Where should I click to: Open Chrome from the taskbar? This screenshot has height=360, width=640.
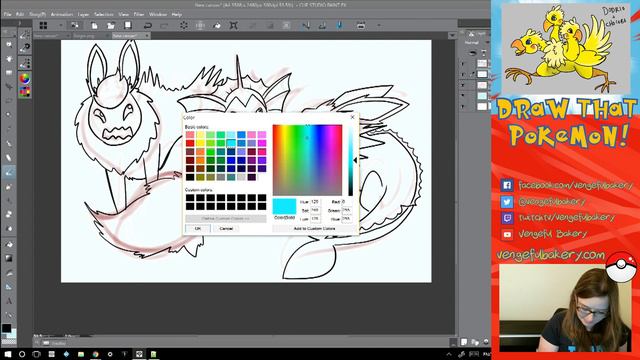point(96,354)
